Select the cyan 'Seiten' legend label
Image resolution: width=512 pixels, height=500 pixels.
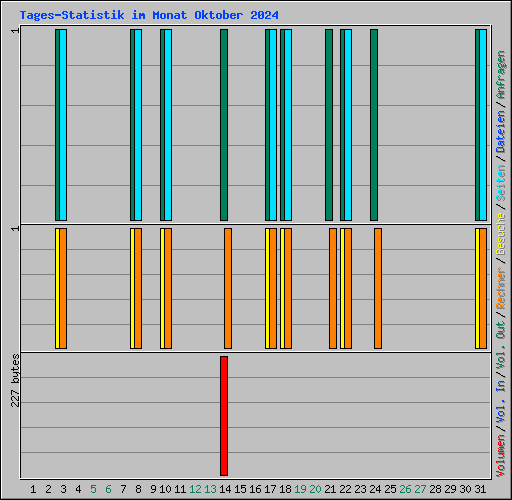501,183
